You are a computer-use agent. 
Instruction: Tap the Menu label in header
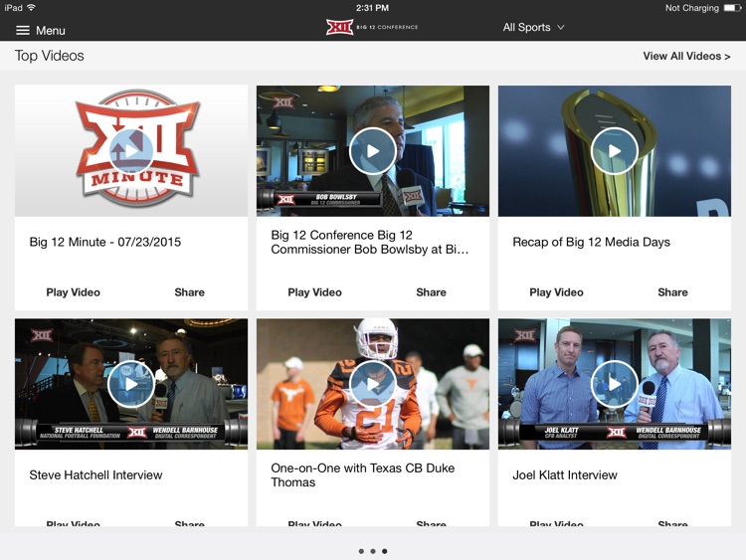51,31
